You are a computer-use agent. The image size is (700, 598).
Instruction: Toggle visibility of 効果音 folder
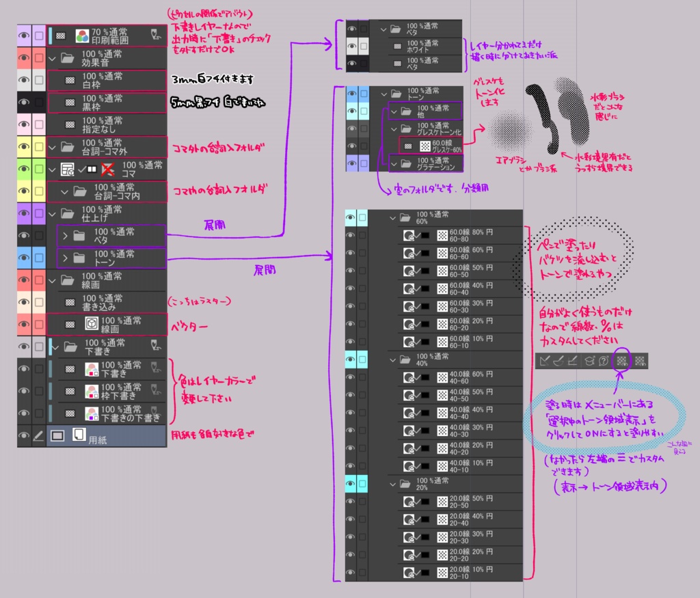[x=24, y=57]
